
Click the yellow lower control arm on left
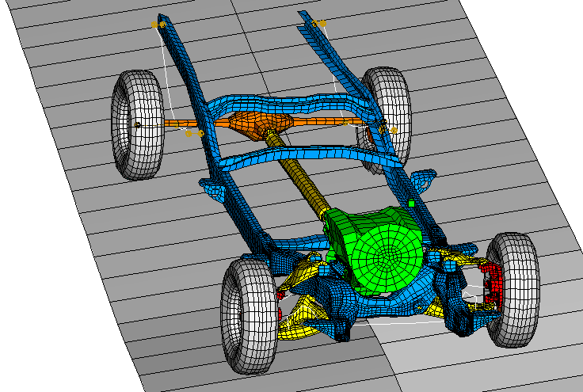coord(301,317)
